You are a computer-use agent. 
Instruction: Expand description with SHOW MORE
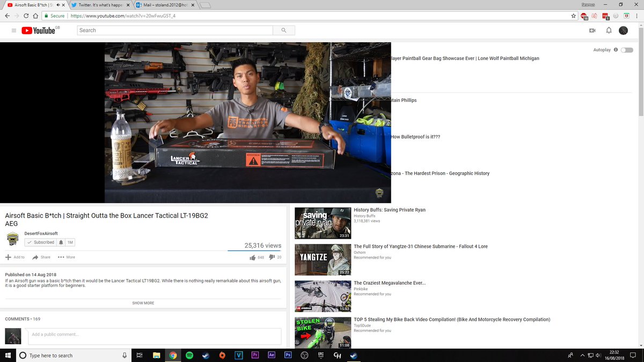[143, 303]
